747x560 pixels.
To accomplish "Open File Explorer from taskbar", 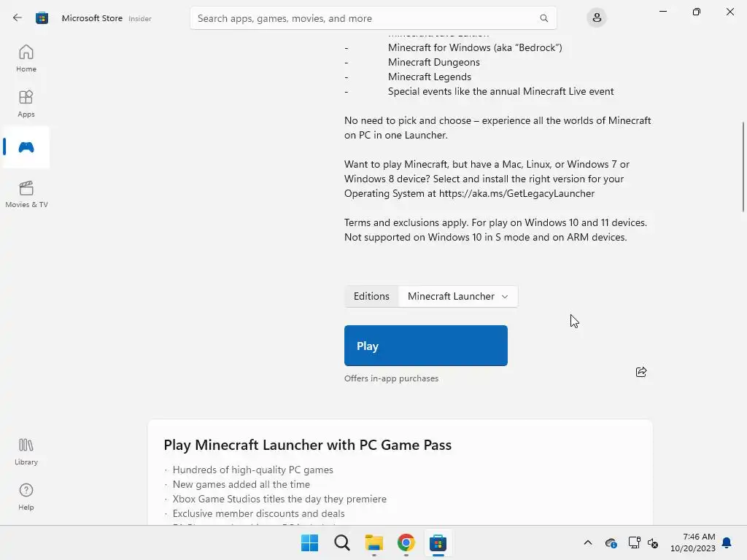I will pyautogui.click(x=374, y=542).
